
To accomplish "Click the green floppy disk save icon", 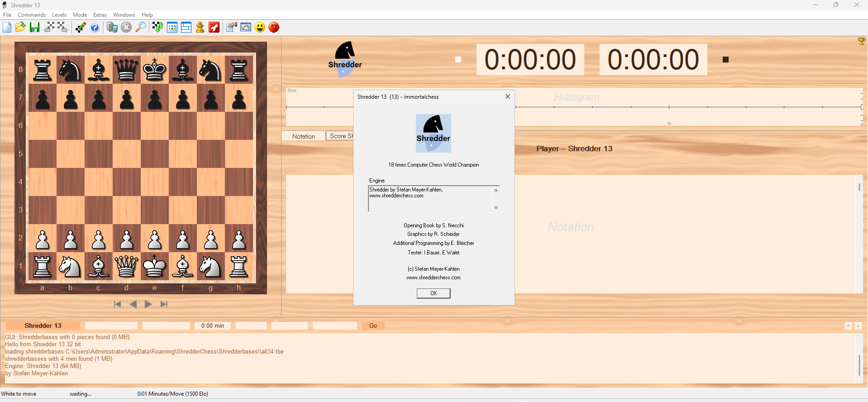I will click(34, 28).
